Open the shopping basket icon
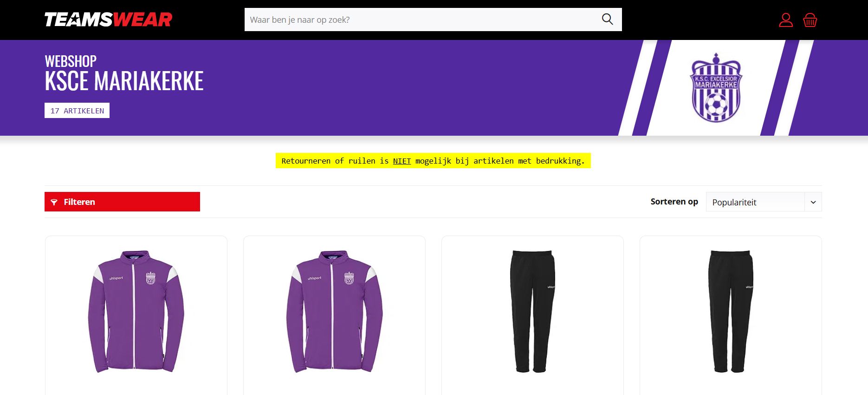 810,20
